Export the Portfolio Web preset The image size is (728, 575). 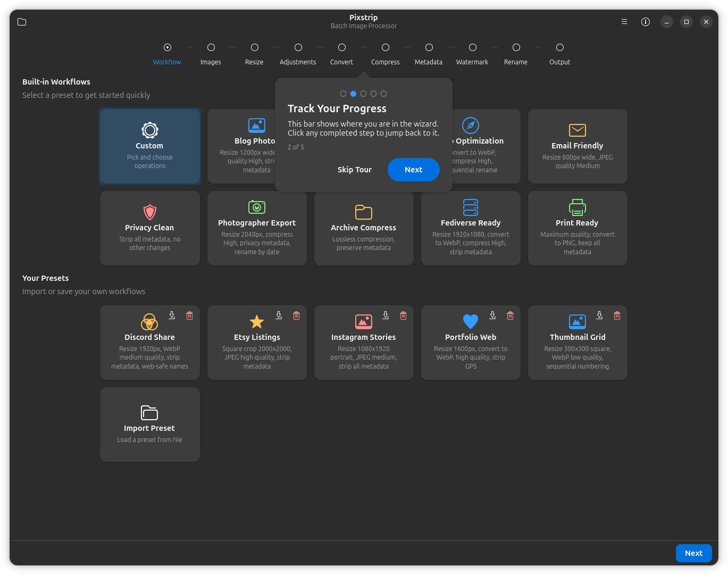pos(492,315)
